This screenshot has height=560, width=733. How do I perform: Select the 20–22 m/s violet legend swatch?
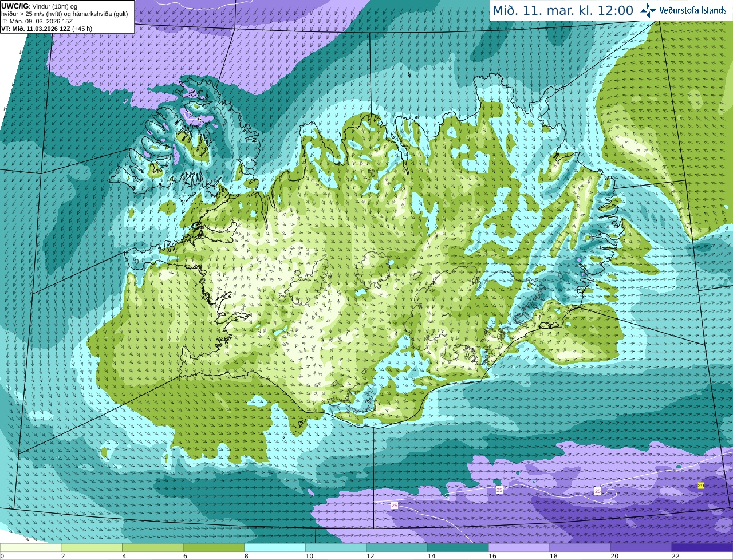tap(641, 547)
